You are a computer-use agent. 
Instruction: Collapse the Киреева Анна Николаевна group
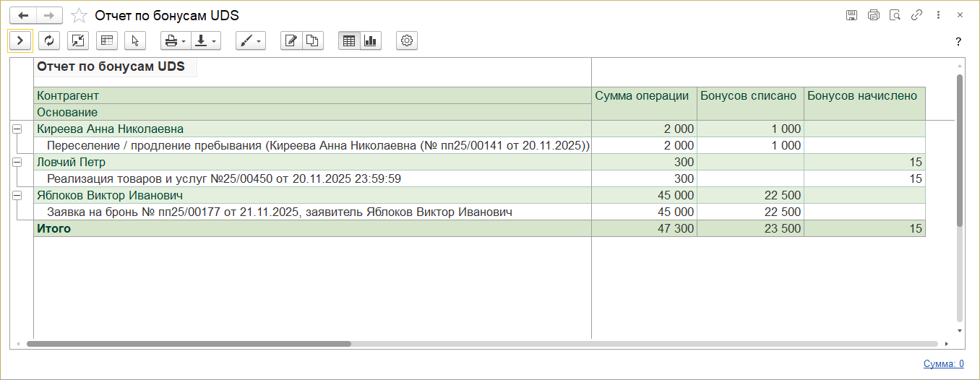click(16, 129)
